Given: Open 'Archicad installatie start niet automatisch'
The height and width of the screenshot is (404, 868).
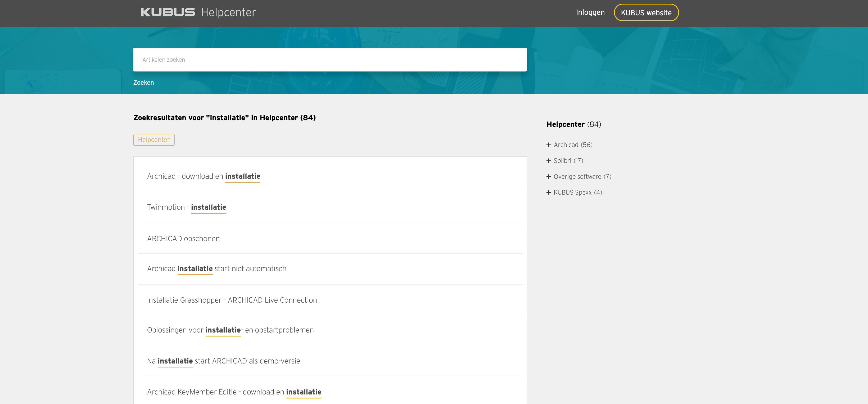Looking at the screenshot, I should (x=217, y=269).
